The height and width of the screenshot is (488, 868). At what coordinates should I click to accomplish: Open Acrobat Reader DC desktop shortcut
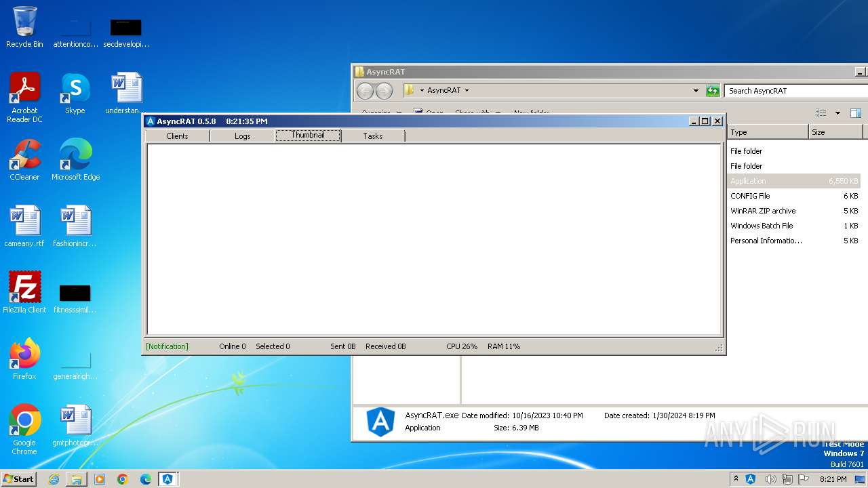(x=24, y=98)
